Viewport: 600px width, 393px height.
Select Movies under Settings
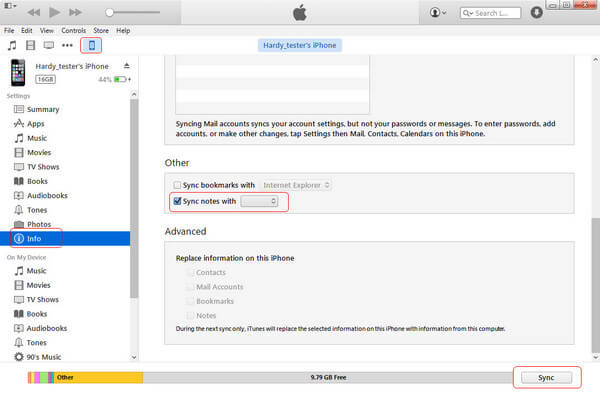pyautogui.click(x=65, y=152)
